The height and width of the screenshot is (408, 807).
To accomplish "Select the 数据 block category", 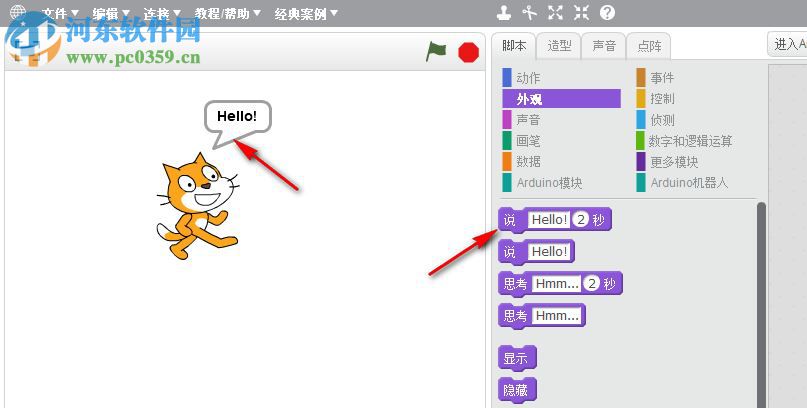I will point(561,162).
